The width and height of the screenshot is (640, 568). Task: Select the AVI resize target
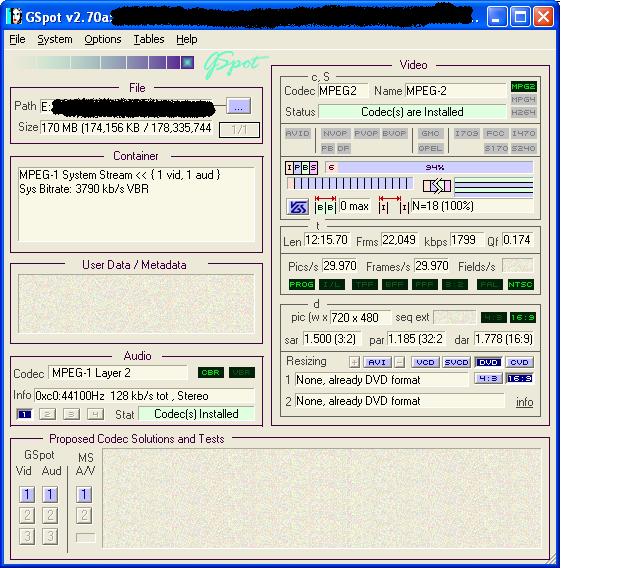coord(377,362)
